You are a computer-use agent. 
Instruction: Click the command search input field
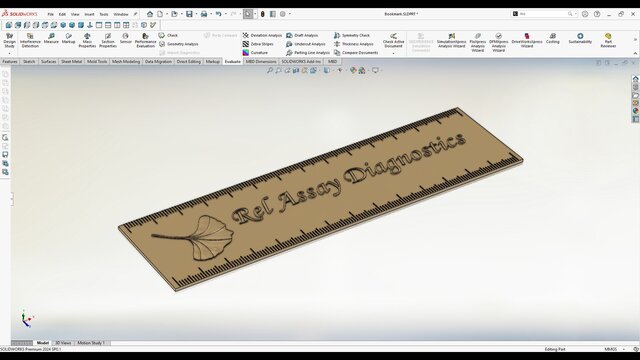[x=542, y=14]
